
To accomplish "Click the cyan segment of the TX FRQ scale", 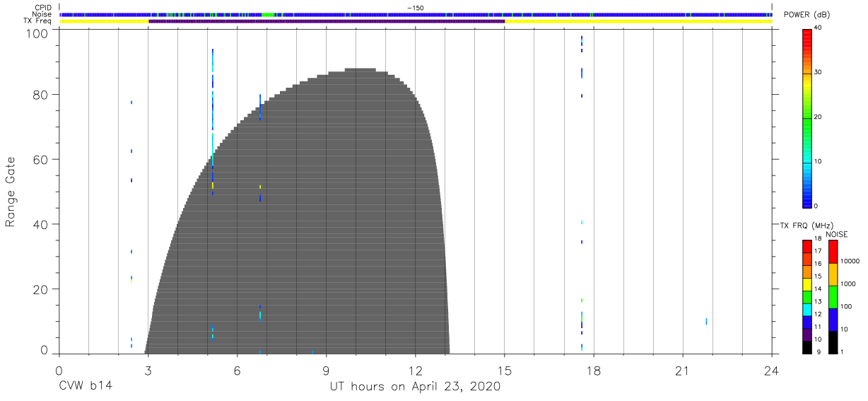I will coord(807,309).
